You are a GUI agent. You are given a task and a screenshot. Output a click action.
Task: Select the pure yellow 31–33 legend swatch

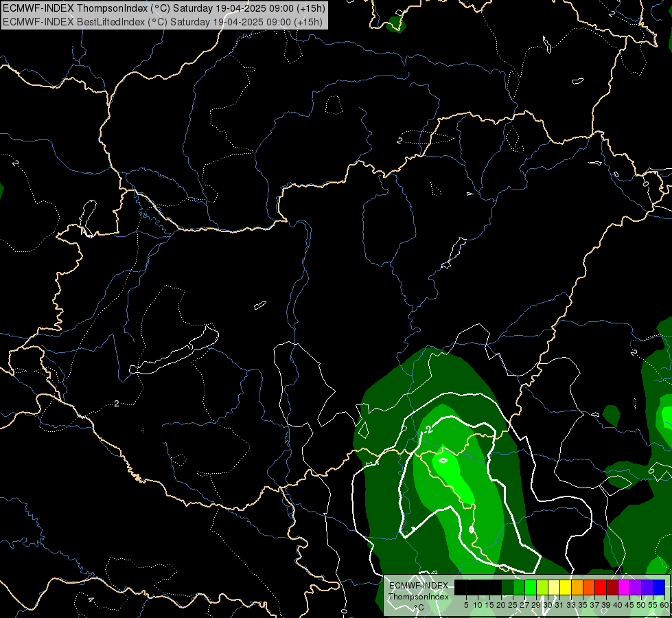(566, 588)
